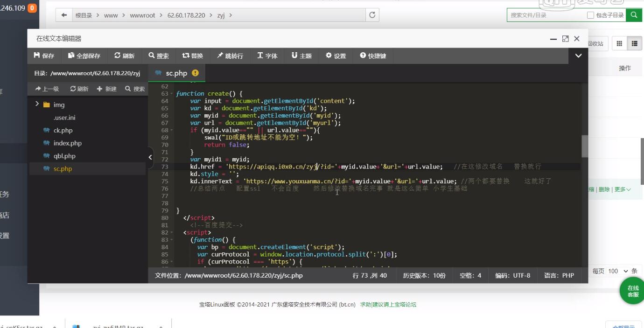Open Jump to line (跳转行)
The height and width of the screenshot is (328, 644).
point(230,56)
